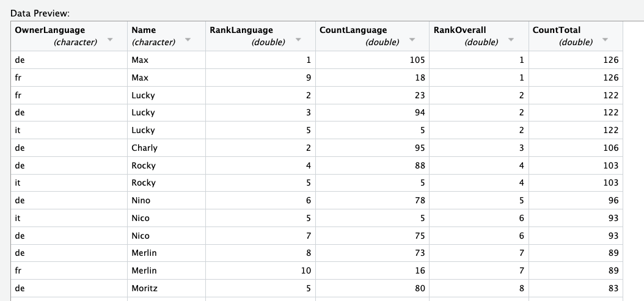
Task: Click the Nino name cell
Action: click(x=141, y=200)
